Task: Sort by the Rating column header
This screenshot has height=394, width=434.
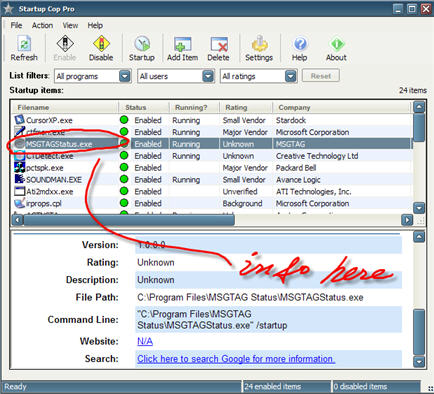Action: [246, 107]
